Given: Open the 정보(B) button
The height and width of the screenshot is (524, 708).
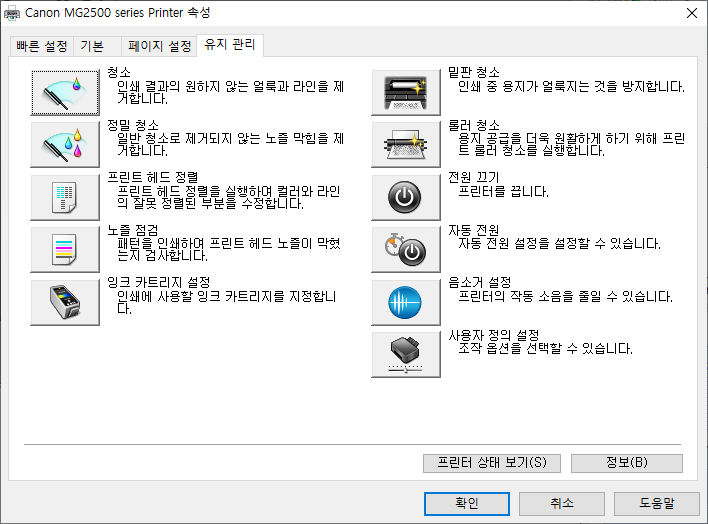Looking at the screenshot, I should pos(627,463).
